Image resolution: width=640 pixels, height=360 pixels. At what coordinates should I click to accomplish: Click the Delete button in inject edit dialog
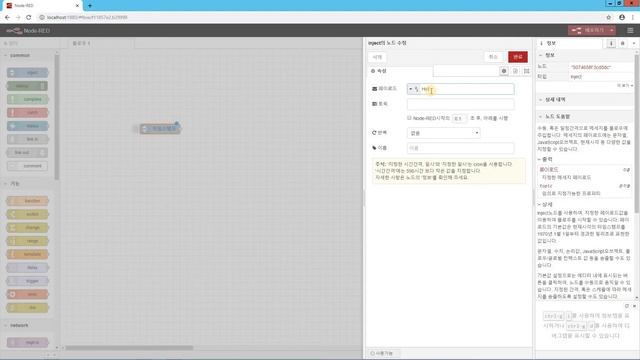pyautogui.click(x=378, y=57)
